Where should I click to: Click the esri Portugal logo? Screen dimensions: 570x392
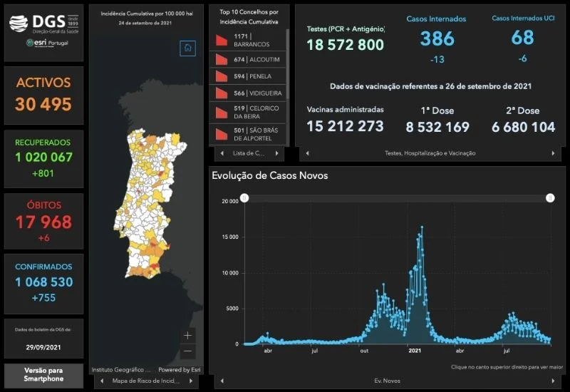pyautogui.click(x=47, y=43)
